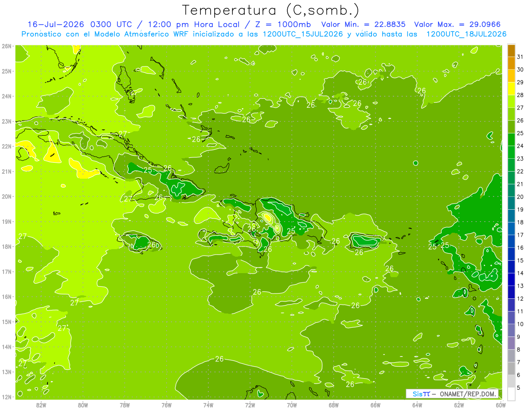This screenshot has height=411, width=532.
Task: Pick the gray color bar segment between 6 and 7
Action: tap(512, 368)
